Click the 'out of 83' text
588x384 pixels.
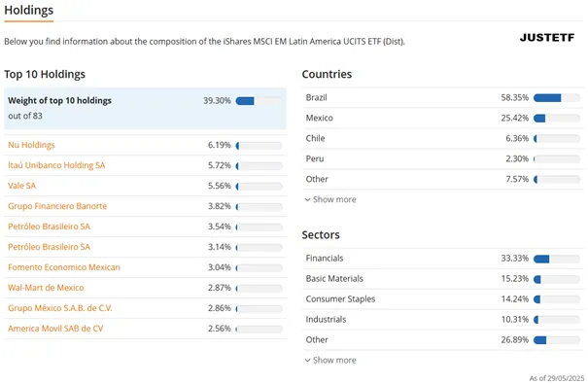tap(25, 116)
